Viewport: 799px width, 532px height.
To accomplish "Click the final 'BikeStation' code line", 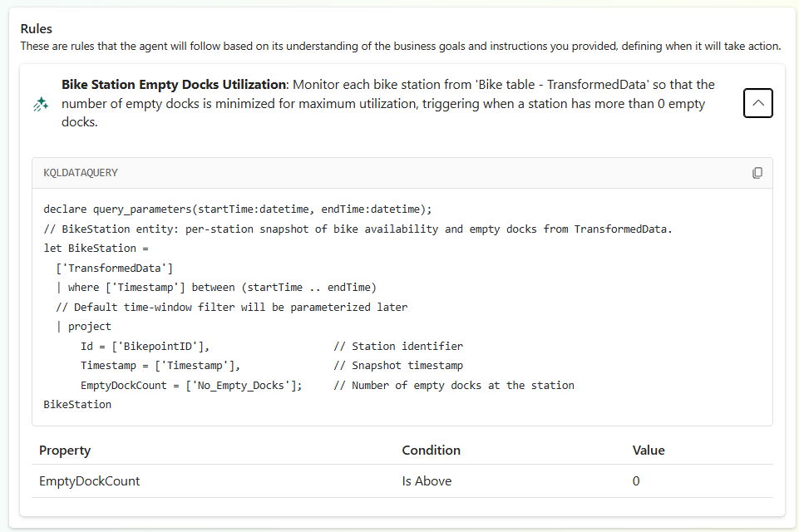I will [77, 405].
